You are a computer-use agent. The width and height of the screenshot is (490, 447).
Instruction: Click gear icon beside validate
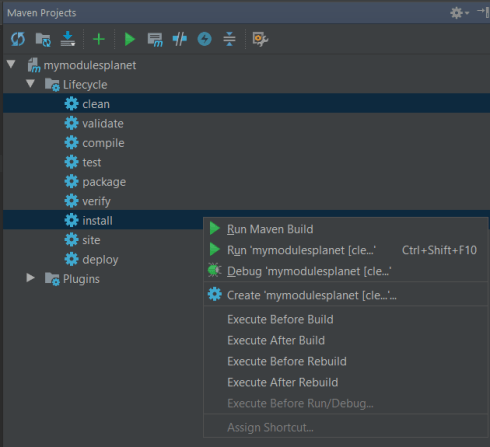(71, 123)
